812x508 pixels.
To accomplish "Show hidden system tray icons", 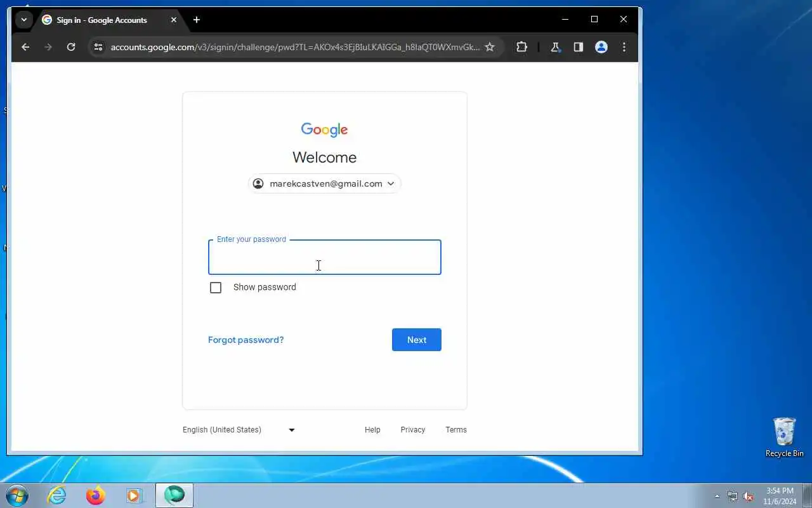I will tap(717, 496).
